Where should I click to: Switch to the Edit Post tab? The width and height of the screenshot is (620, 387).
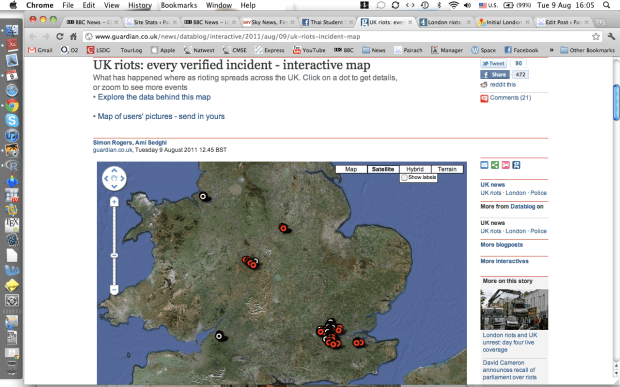[563, 22]
